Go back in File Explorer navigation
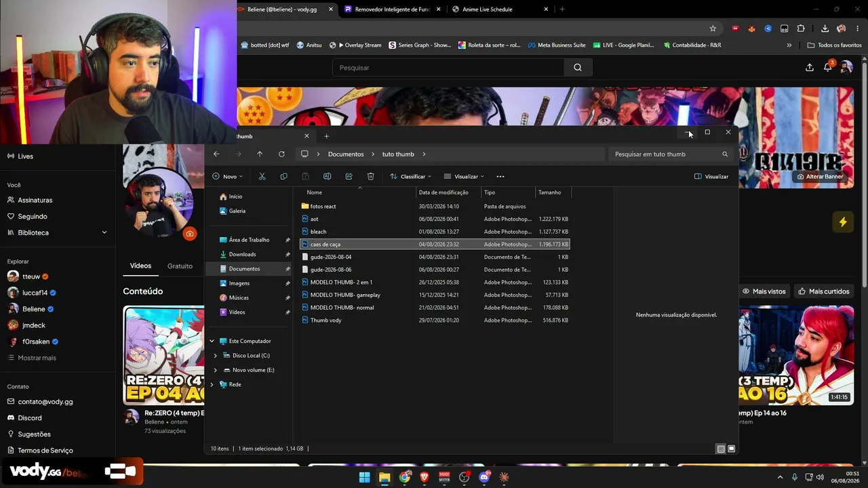Screen dimensions: 868x488 [x=216, y=154]
